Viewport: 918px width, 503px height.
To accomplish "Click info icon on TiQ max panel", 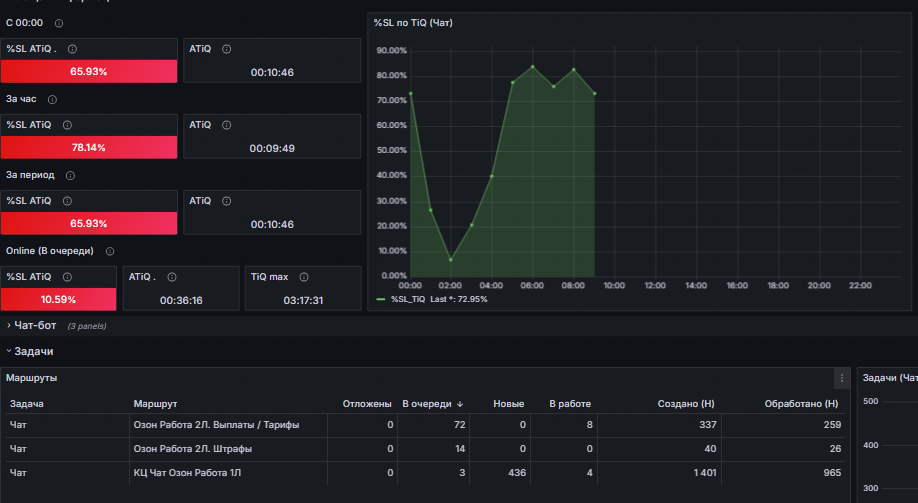I will click(x=304, y=277).
